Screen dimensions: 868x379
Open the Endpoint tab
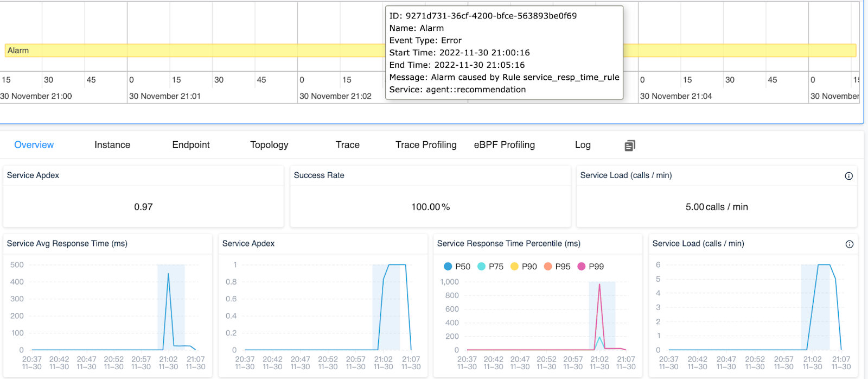pos(190,145)
